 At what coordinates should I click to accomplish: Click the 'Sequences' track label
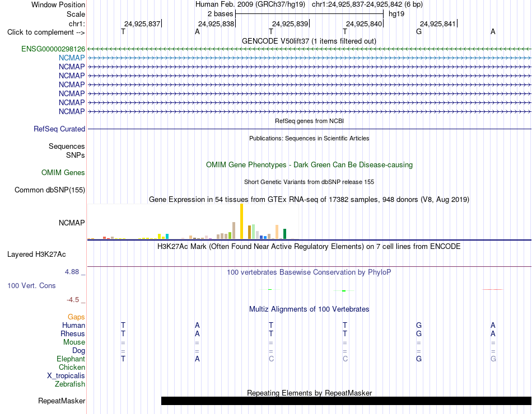point(67,146)
